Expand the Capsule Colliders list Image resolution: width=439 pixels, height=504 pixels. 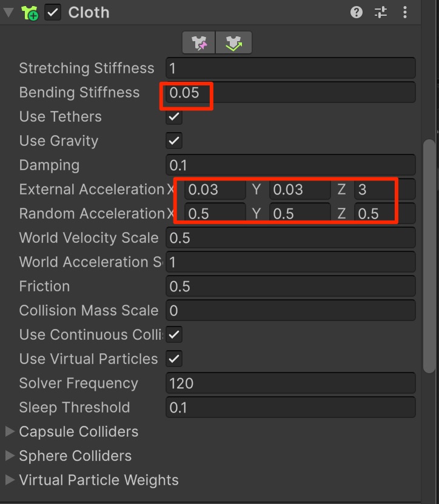10,432
